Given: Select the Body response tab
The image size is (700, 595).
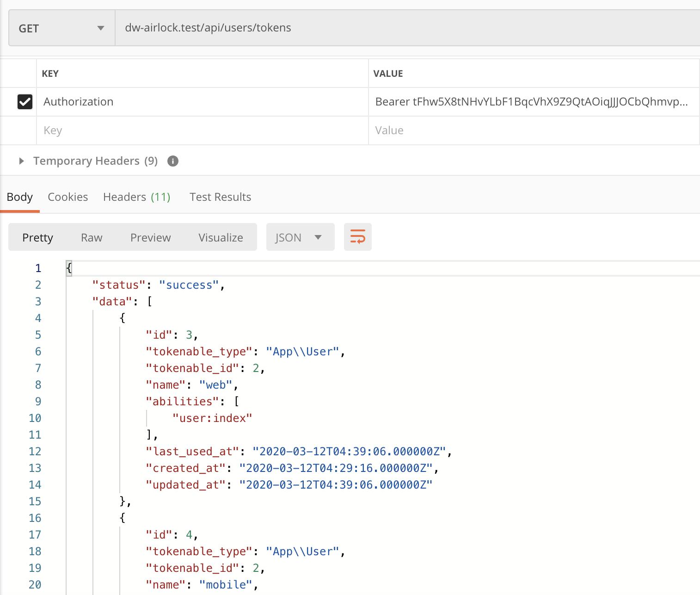Looking at the screenshot, I should pos(19,197).
